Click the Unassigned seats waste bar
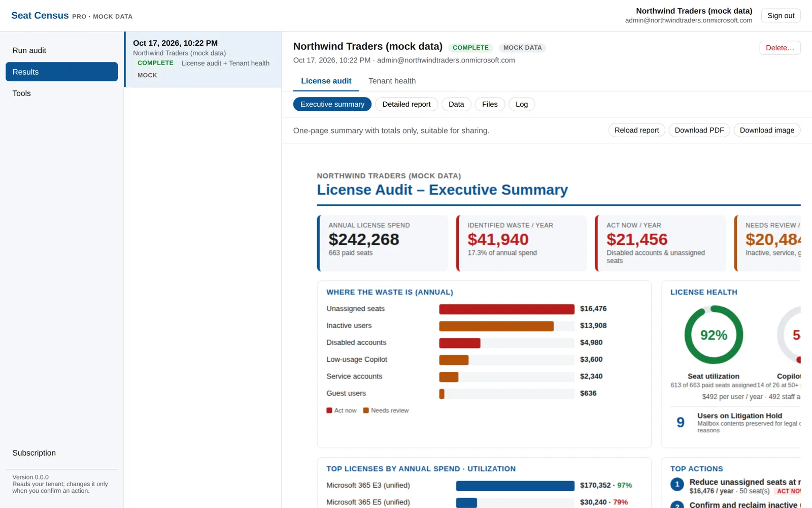The width and height of the screenshot is (812, 508). coord(506,309)
